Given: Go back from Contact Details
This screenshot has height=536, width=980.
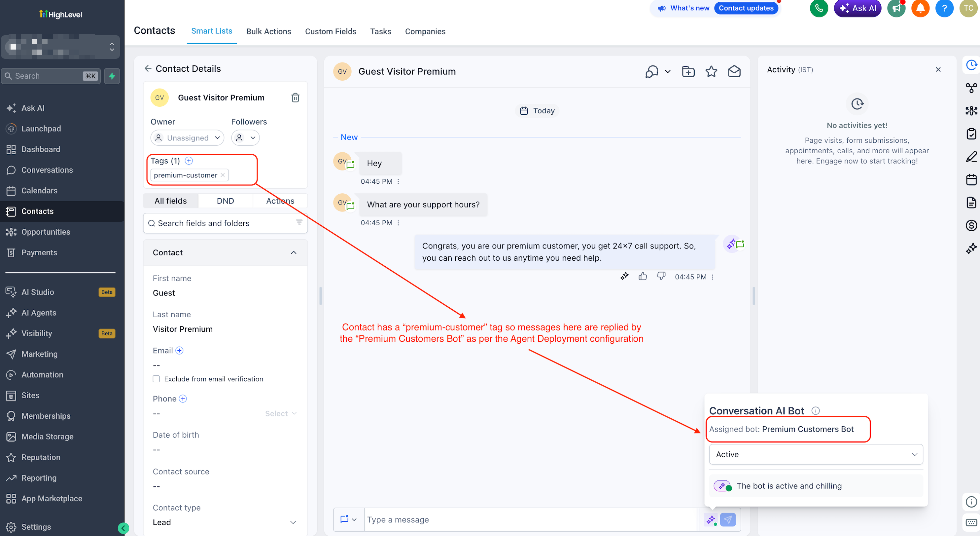Looking at the screenshot, I should 148,68.
